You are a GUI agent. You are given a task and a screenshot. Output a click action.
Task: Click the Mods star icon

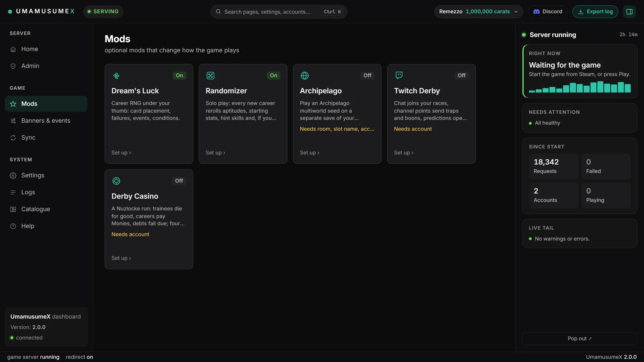point(13,104)
